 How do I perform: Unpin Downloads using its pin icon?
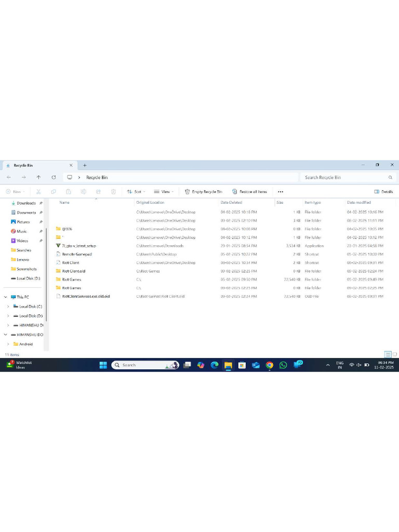point(41,203)
